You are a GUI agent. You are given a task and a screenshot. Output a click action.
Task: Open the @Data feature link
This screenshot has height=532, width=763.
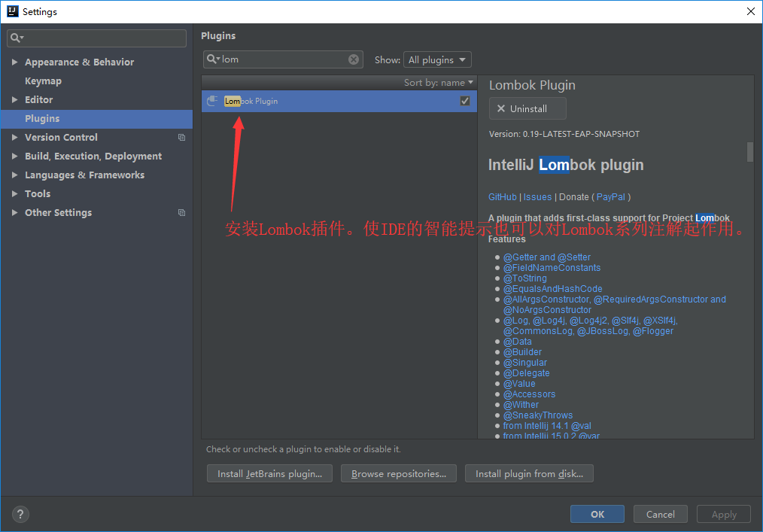(517, 342)
